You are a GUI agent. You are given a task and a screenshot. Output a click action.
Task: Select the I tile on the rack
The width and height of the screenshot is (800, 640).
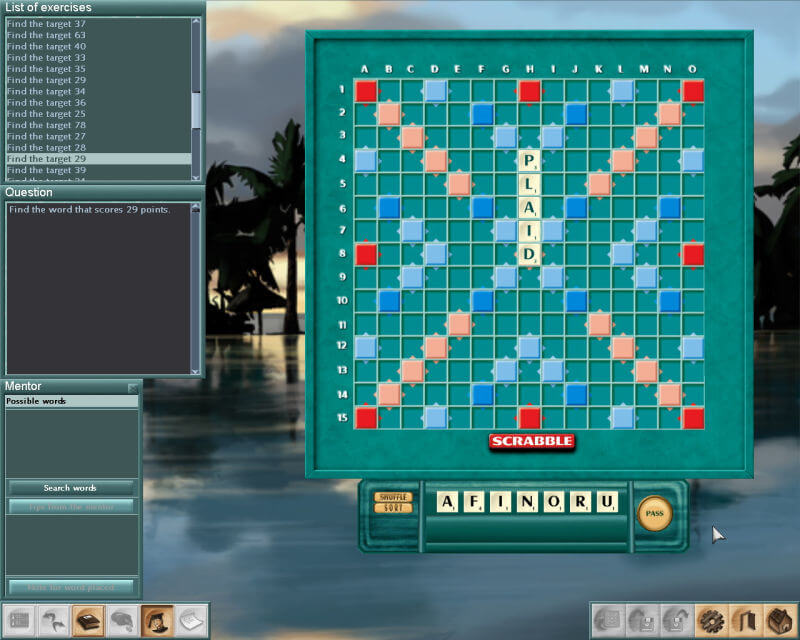click(500, 502)
